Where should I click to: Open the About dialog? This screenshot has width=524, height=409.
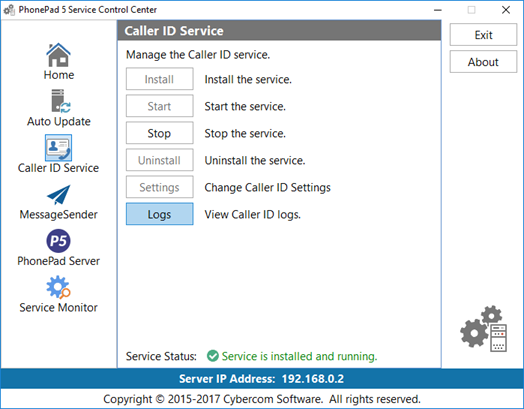point(483,62)
